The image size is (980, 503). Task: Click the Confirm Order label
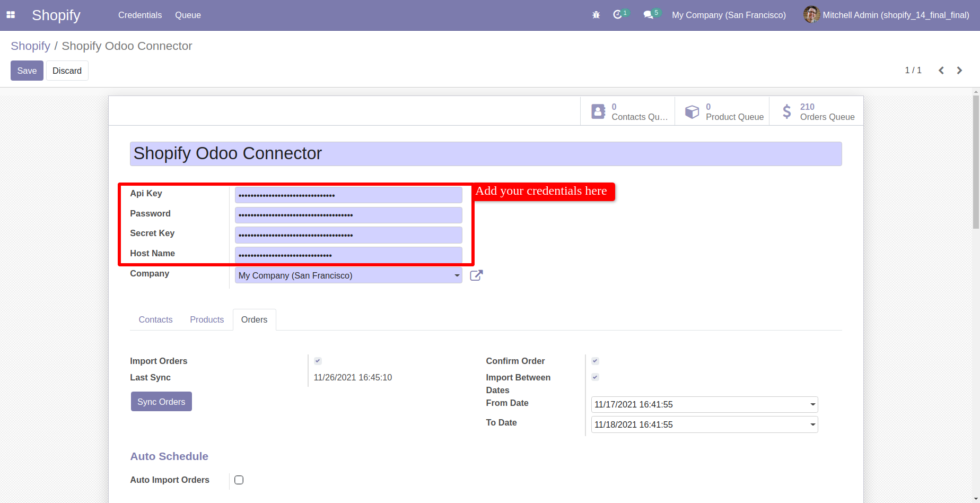515,361
